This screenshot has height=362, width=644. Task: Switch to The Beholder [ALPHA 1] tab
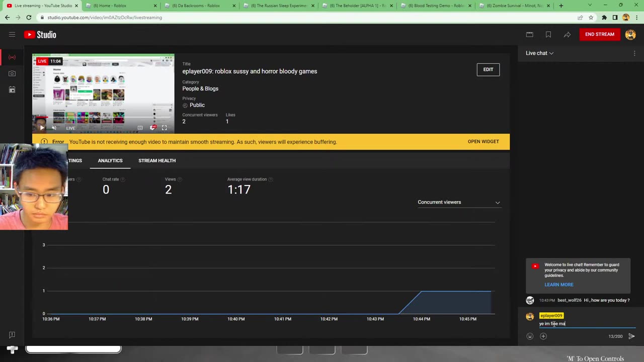click(x=357, y=6)
